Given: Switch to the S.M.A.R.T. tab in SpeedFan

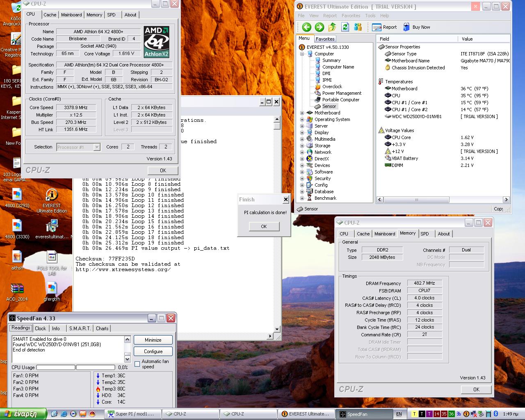Looking at the screenshot, I should [80, 328].
